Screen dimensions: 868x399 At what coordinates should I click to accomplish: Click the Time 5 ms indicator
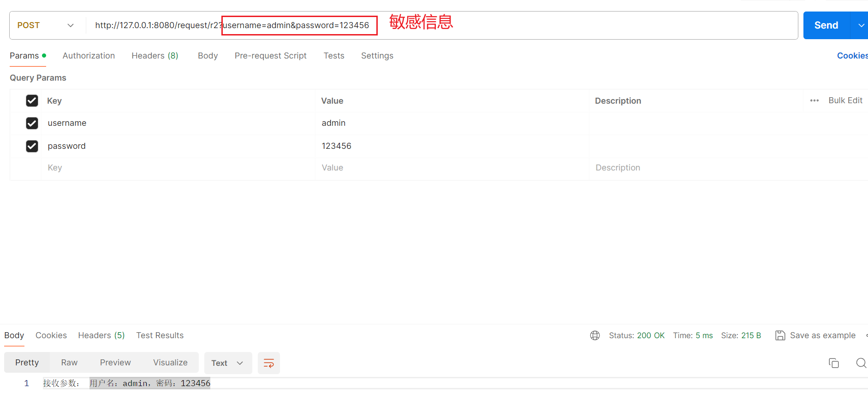(x=693, y=335)
